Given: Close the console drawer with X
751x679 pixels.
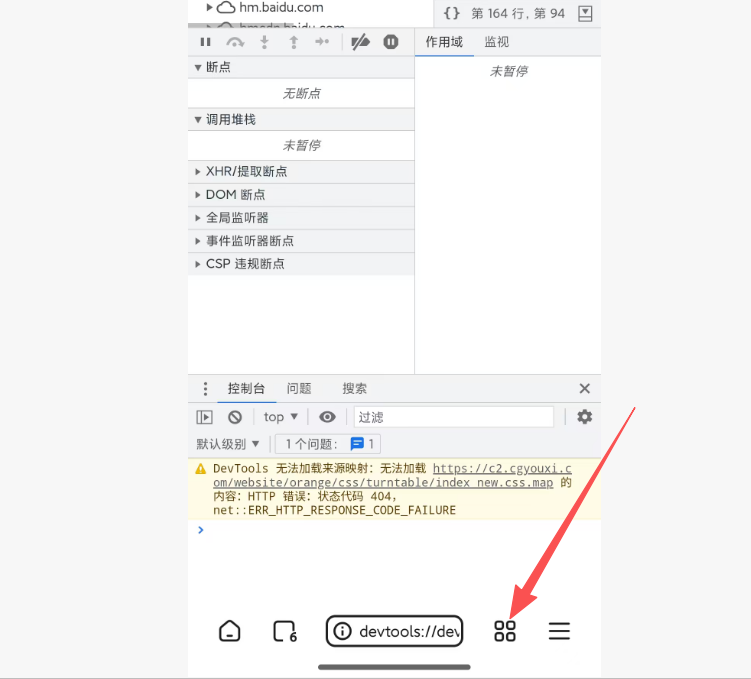Looking at the screenshot, I should [584, 389].
